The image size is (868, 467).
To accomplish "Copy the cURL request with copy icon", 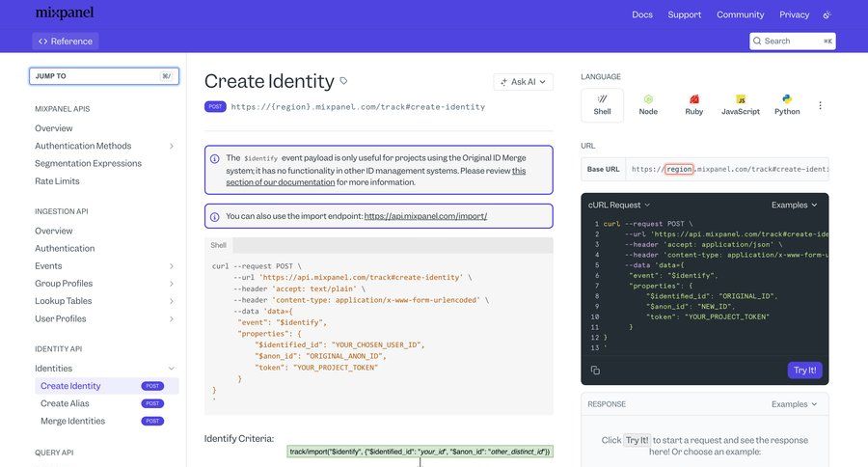I will click(595, 371).
